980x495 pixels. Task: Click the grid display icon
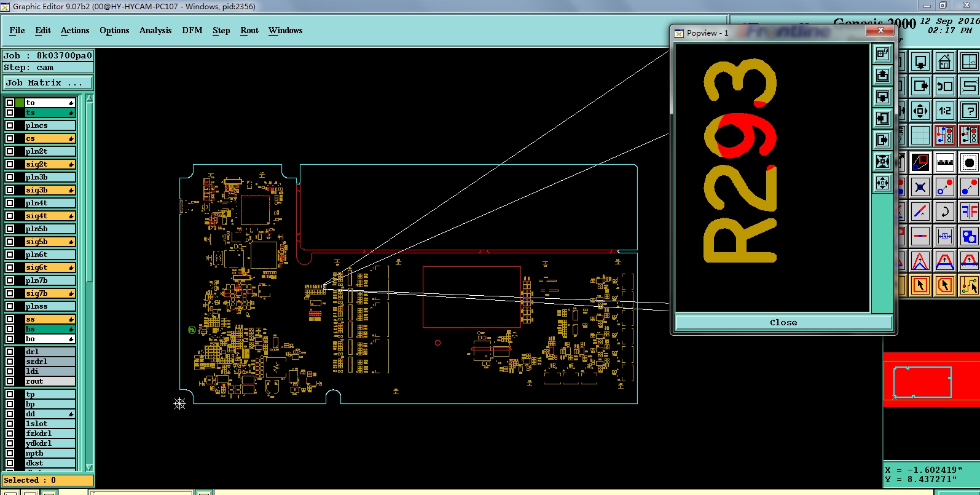click(x=920, y=135)
